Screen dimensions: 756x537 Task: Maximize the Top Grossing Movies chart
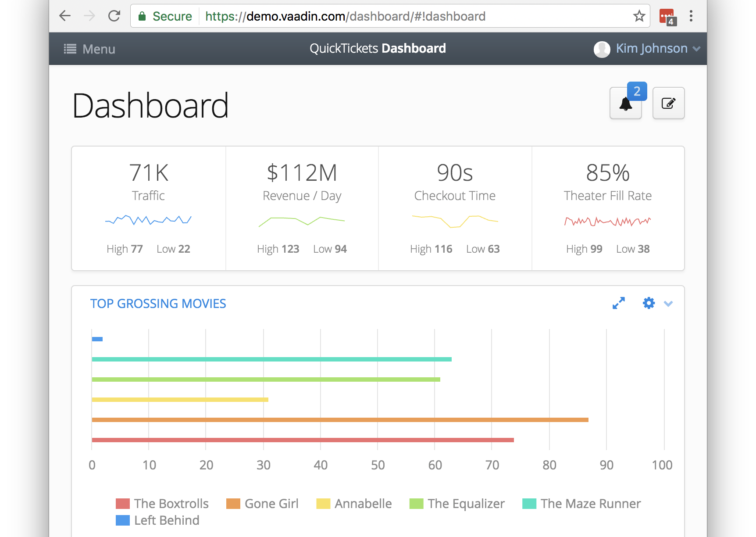point(618,303)
